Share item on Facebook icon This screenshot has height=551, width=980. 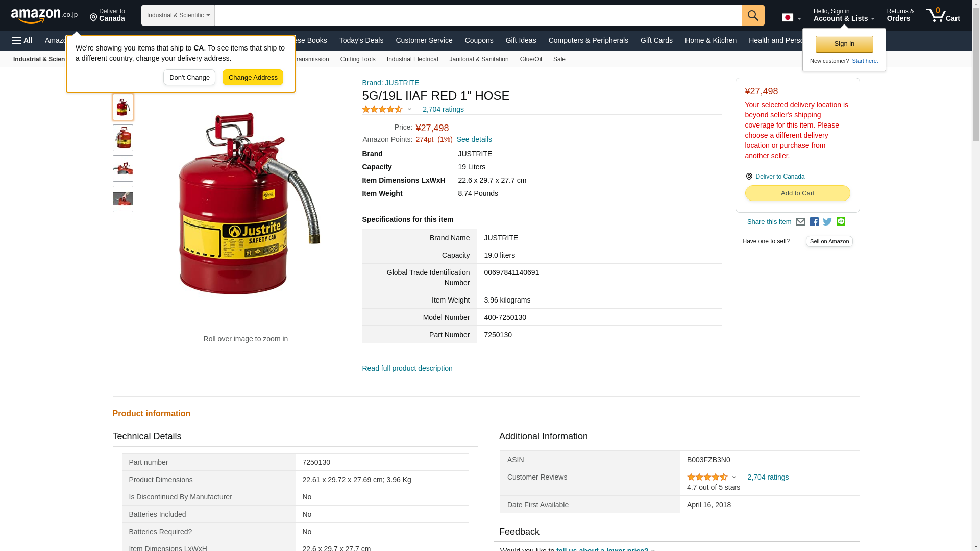(x=814, y=222)
